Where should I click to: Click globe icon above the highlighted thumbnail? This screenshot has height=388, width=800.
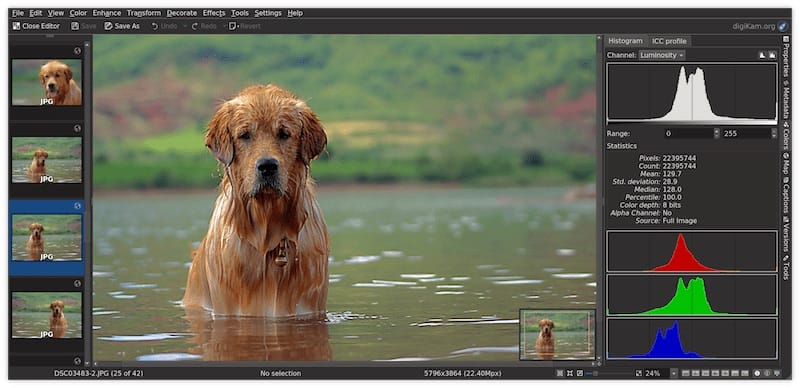pos(78,206)
